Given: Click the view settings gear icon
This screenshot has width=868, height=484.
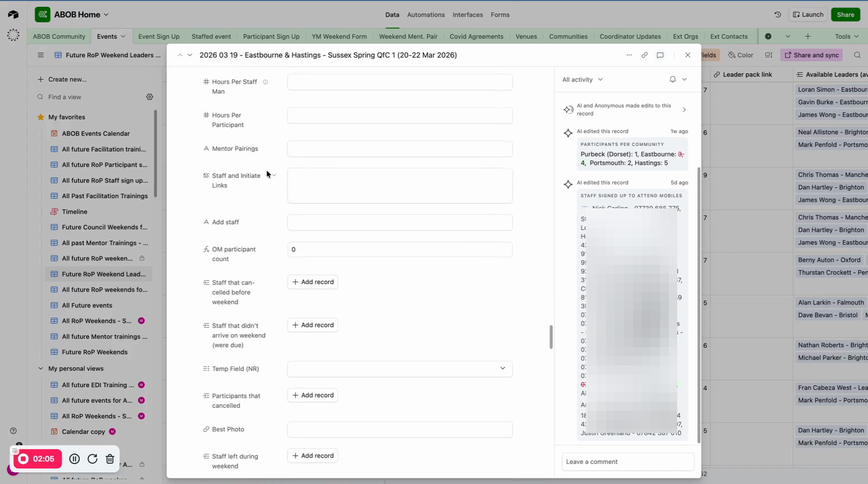Looking at the screenshot, I should (x=150, y=97).
